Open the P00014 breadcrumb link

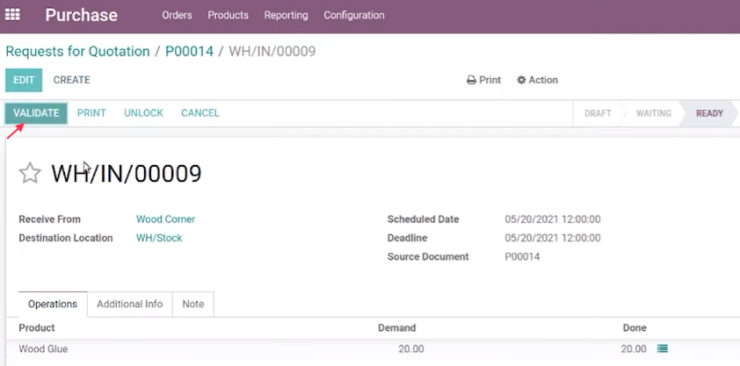point(189,51)
